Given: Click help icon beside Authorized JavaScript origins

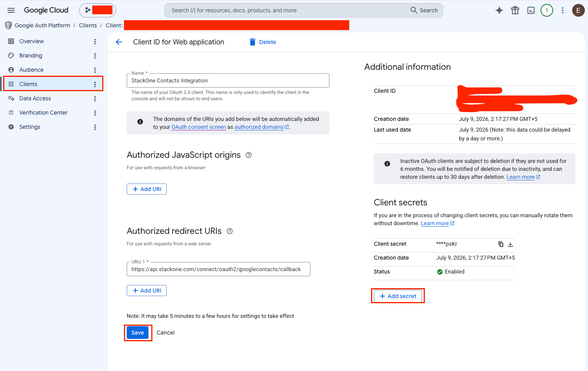Looking at the screenshot, I should (x=249, y=155).
